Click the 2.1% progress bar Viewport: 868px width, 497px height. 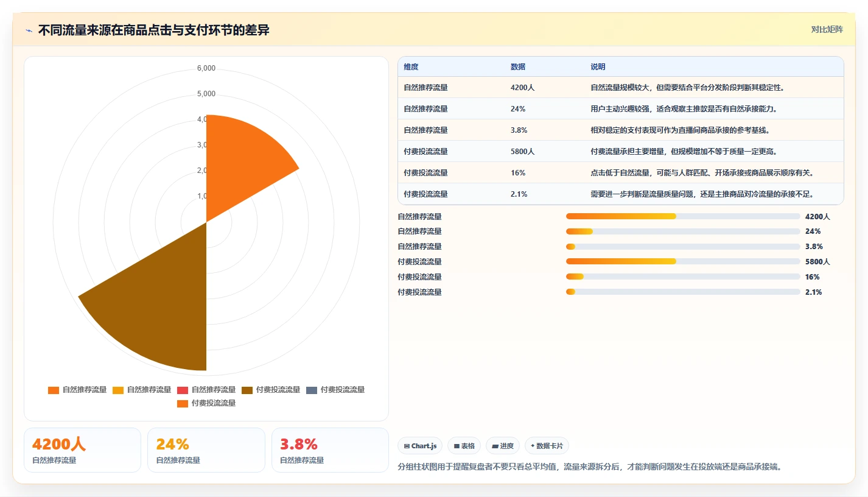(683, 292)
